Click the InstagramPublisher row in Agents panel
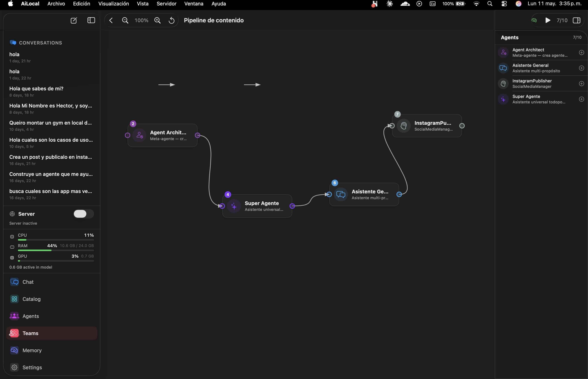Viewport: 588px width, 379px height. [x=541, y=84]
